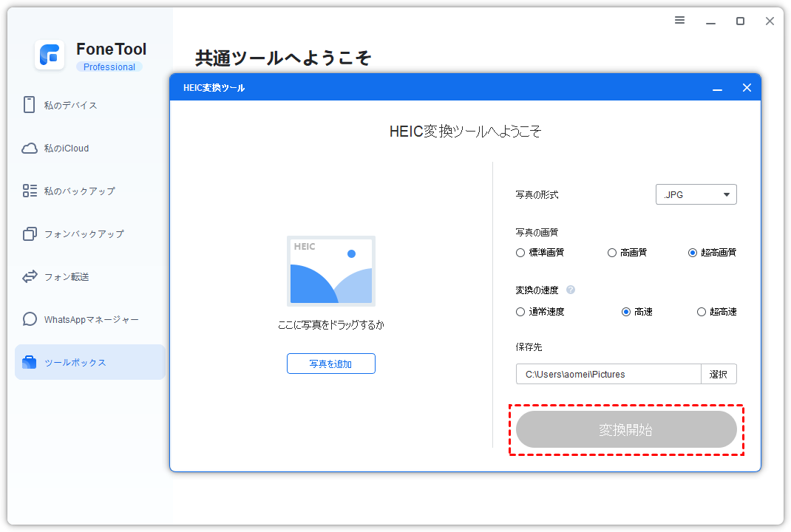This screenshot has width=791, height=532.
Task: Click the help question mark next to 変換の速度
Action: pyautogui.click(x=571, y=290)
